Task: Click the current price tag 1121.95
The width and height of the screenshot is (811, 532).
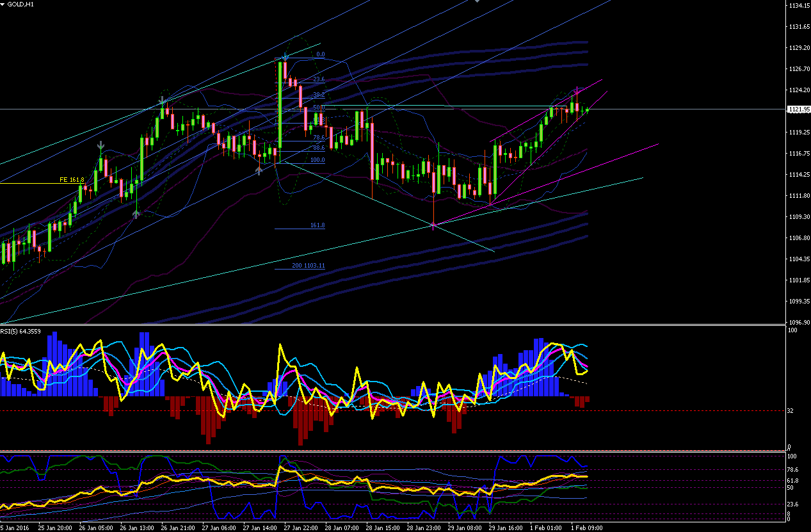Action: point(798,109)
